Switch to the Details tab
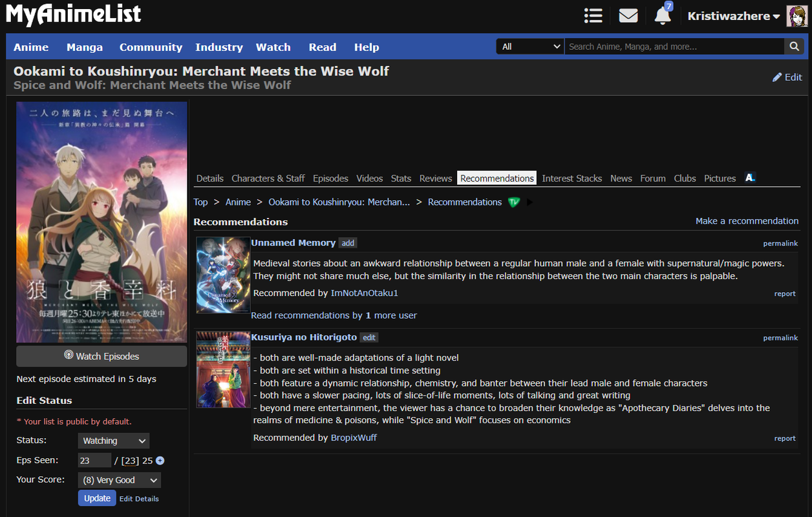 pyautogui.click(x=210, y=178)
